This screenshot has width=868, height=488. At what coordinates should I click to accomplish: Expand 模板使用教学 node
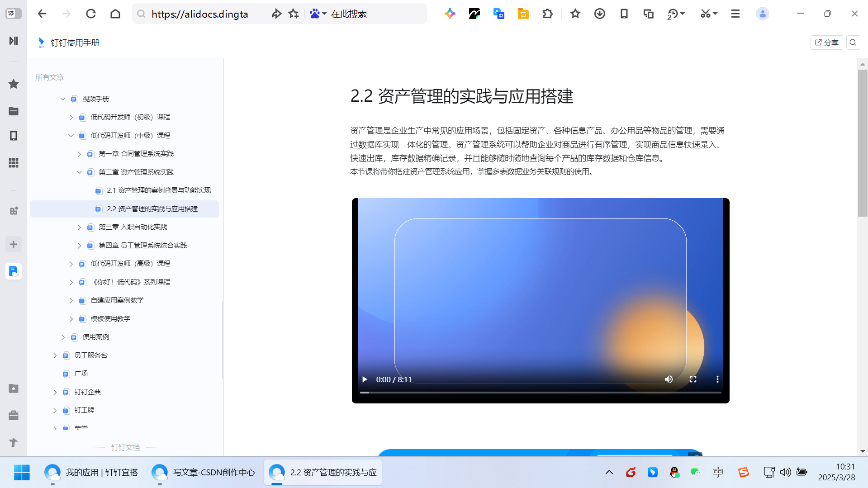(71, 319)
